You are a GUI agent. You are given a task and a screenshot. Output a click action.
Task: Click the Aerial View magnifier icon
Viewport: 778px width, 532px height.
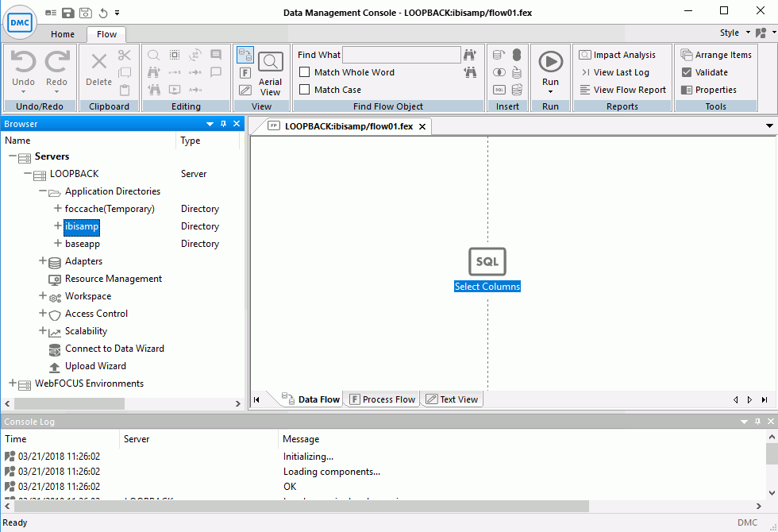[x=271, y=62]
